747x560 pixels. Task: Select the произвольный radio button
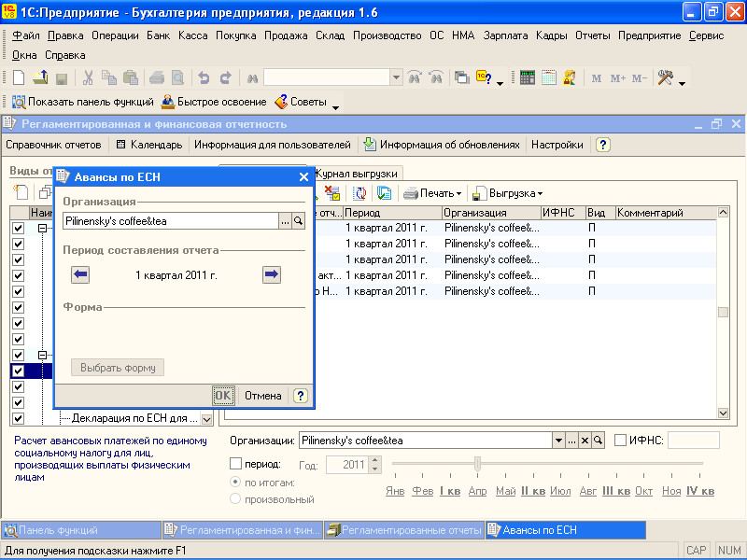coord(235,499)
